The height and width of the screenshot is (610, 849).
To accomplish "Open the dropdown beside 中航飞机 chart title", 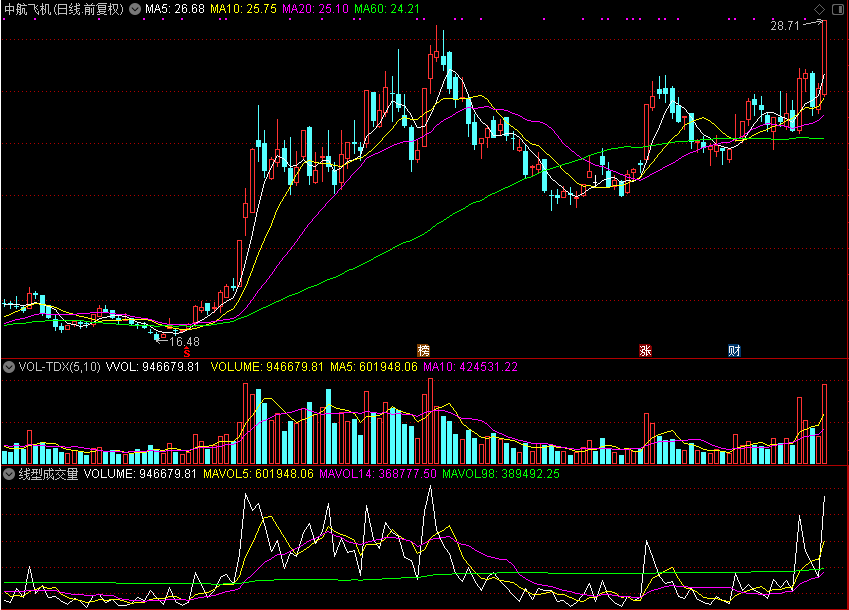I will pyautogui.click(x=135, y=9).
